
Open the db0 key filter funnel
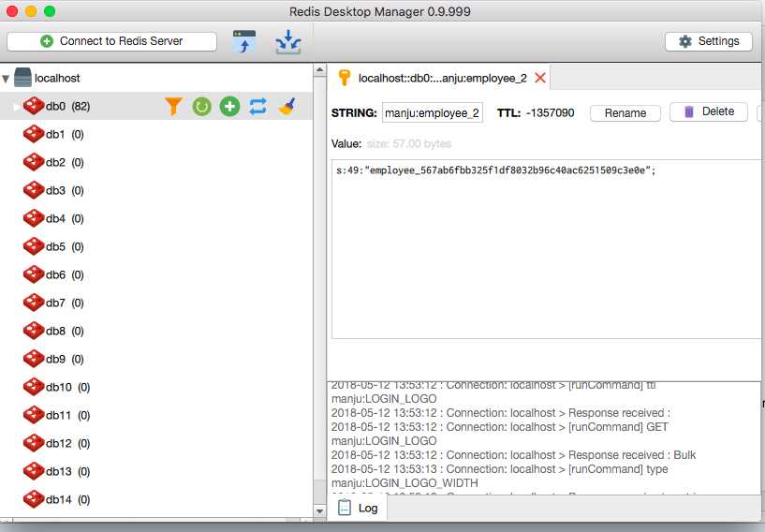(x=173, y=106)
